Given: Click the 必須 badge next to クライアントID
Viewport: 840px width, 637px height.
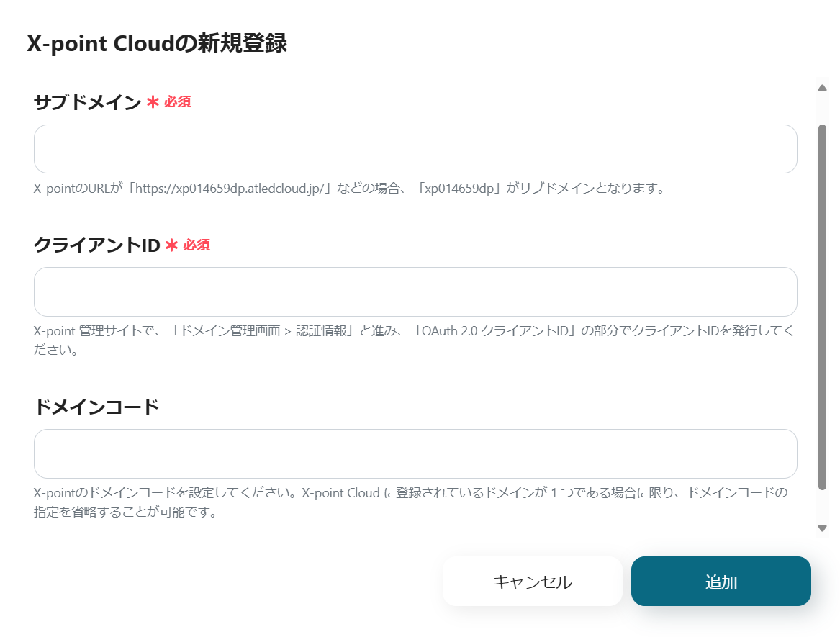Looking at the screenshot, I should click(x=197, y=245).
